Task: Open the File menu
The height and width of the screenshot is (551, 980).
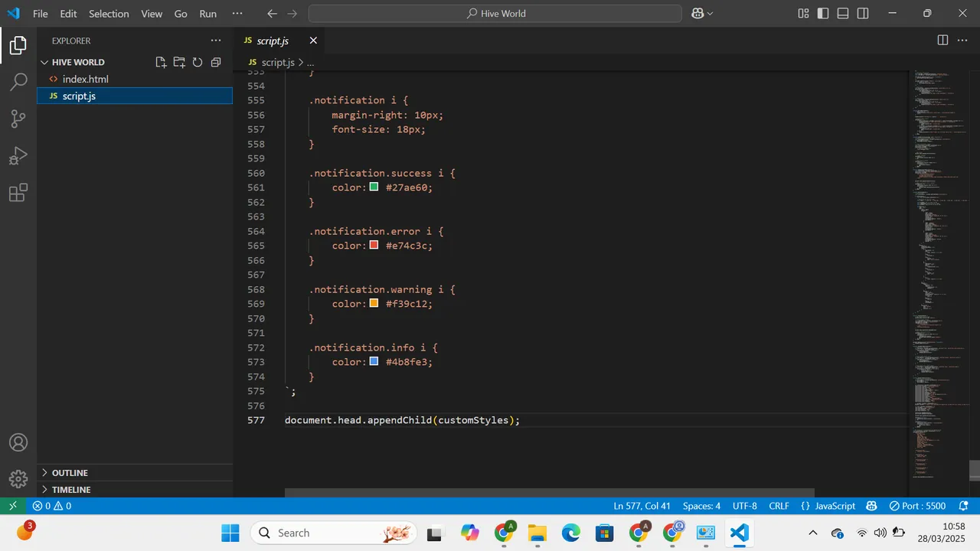Action: tap(41, 14)
